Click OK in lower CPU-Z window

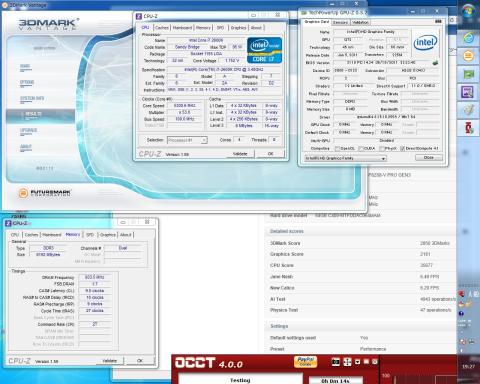click(x=140, y=361)
